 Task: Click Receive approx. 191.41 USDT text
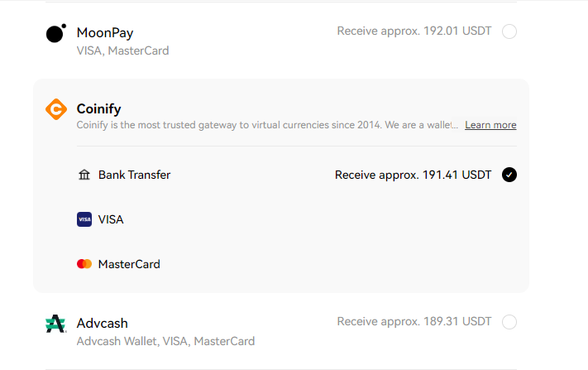pyautogui.click(x=413, y=175)
